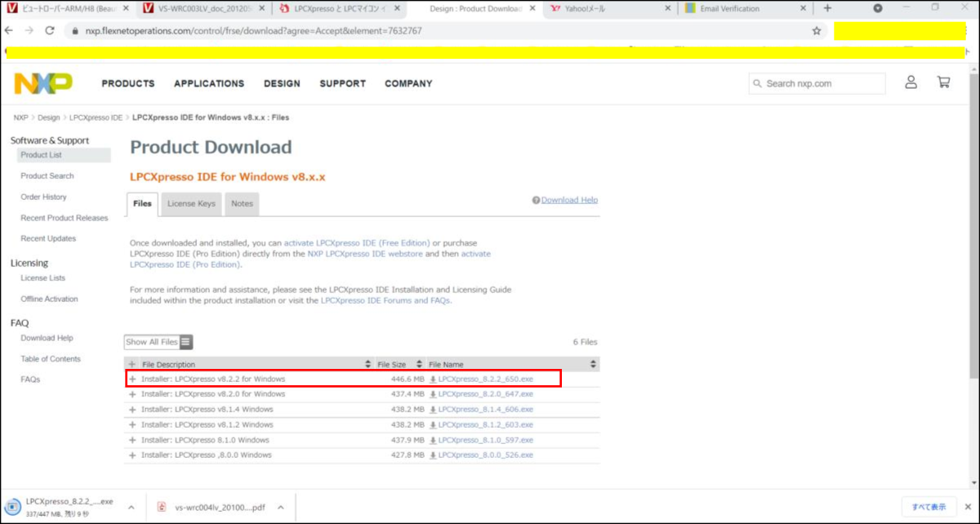Click the list icon beside Show All Files

[x=185, y=342]
